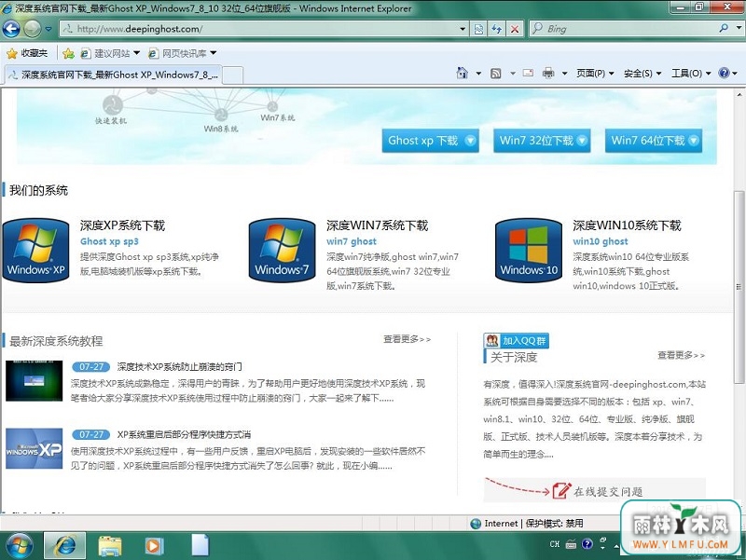746x560 pixels.
Task: Click the Windows 10 logo tile
Action: 529,251
